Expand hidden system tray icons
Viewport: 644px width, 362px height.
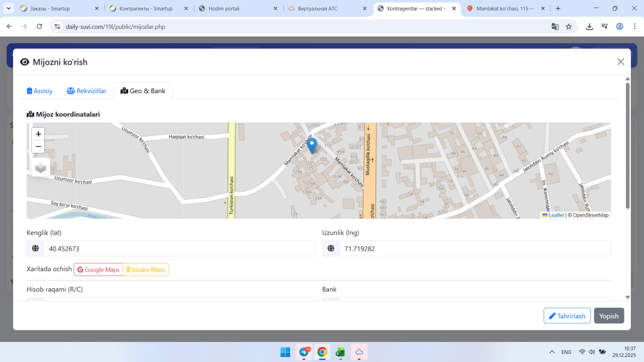(552, 352)
